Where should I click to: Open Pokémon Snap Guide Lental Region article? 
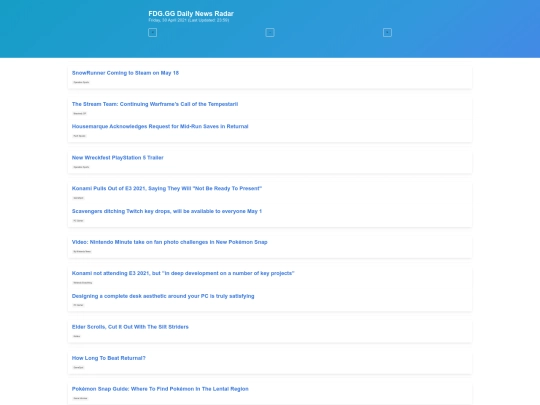[x=160, y=389]
